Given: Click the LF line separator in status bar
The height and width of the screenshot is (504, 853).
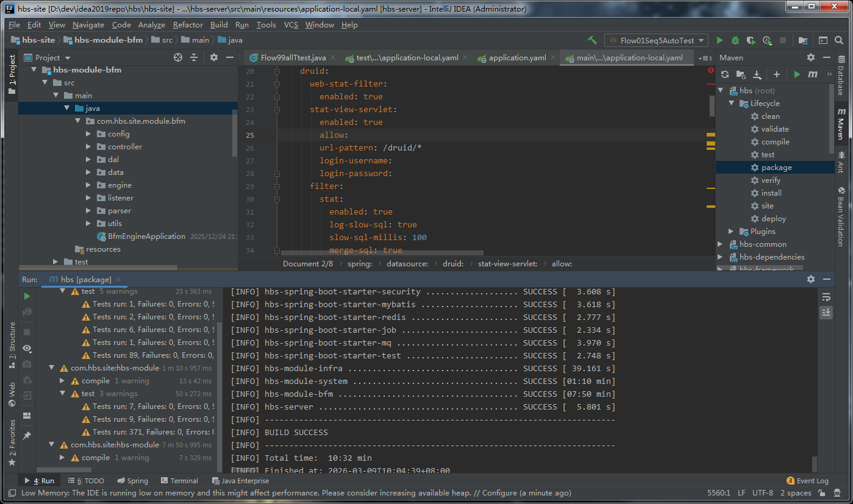Looking at the screenshot, I should tap(741, 493).
